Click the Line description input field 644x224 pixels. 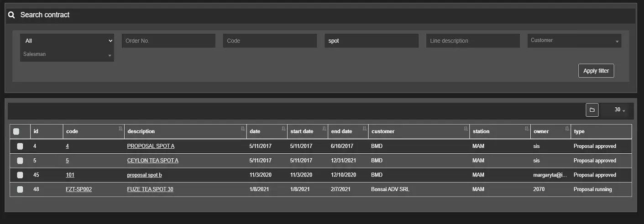pos(473,41)
